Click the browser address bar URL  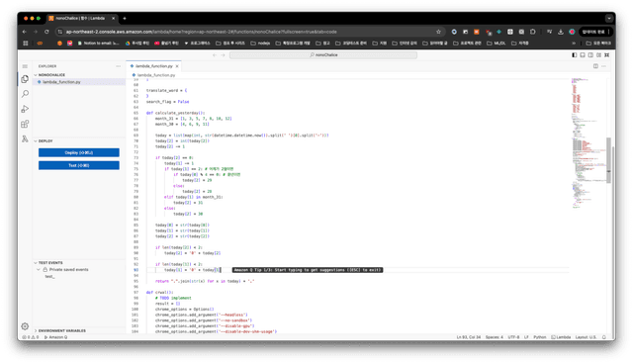coord(201,32)
